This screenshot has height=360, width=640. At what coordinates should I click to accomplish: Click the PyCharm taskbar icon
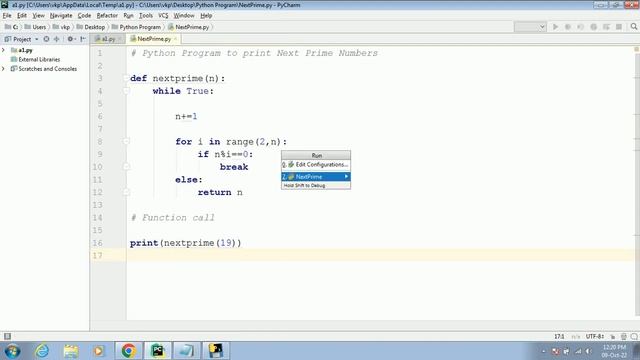157,351
